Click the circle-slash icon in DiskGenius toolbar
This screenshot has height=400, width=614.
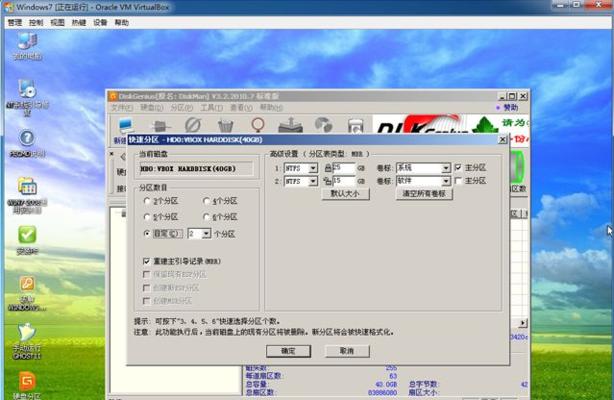[x=193, y=125]
